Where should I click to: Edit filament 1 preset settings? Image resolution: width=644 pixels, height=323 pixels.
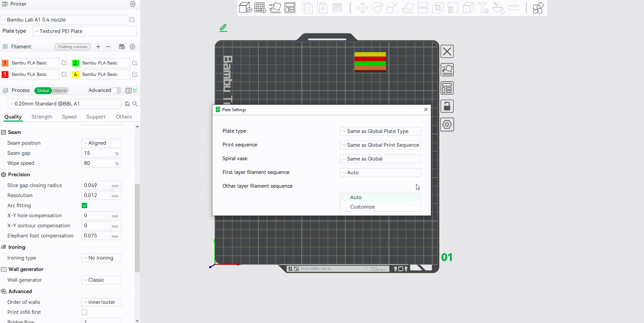tap(64, 63)
